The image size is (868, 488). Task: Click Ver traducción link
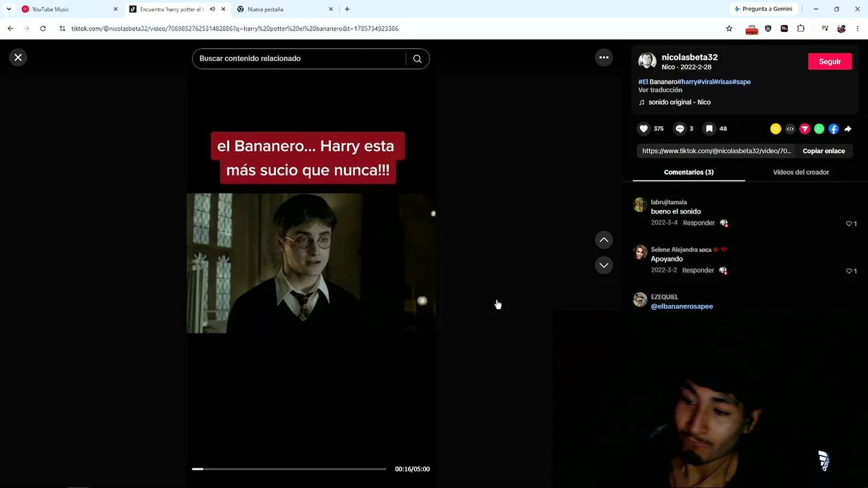(x=660, y=90)
